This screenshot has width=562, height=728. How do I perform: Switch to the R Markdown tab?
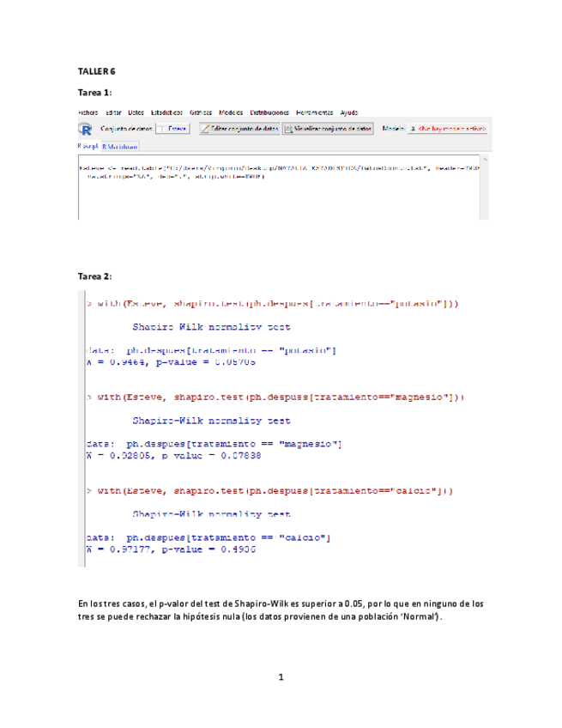point(119,146)
